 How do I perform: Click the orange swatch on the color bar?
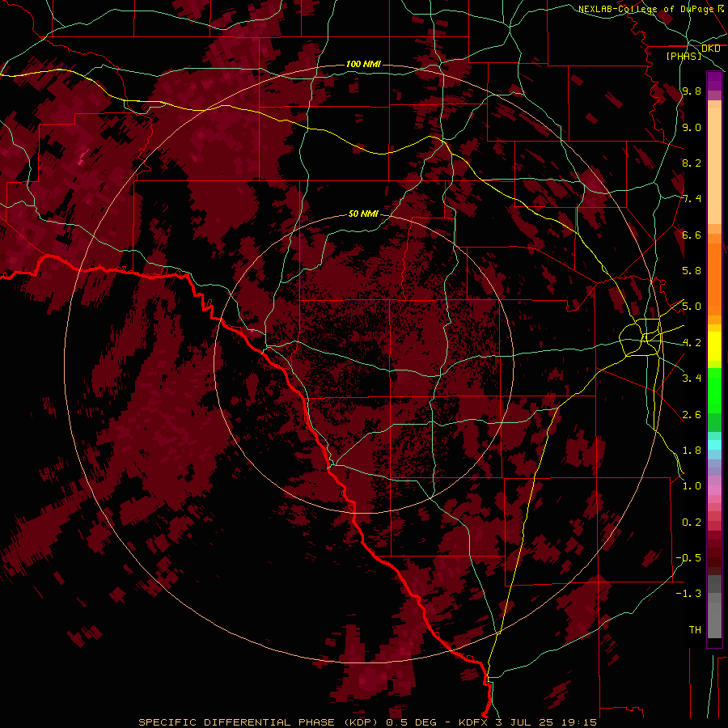[x=714, y=280]
